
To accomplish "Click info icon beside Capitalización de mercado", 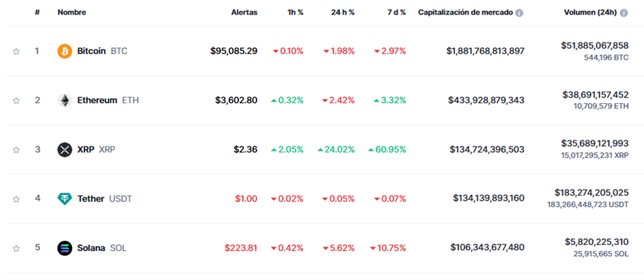I will 519,13.
